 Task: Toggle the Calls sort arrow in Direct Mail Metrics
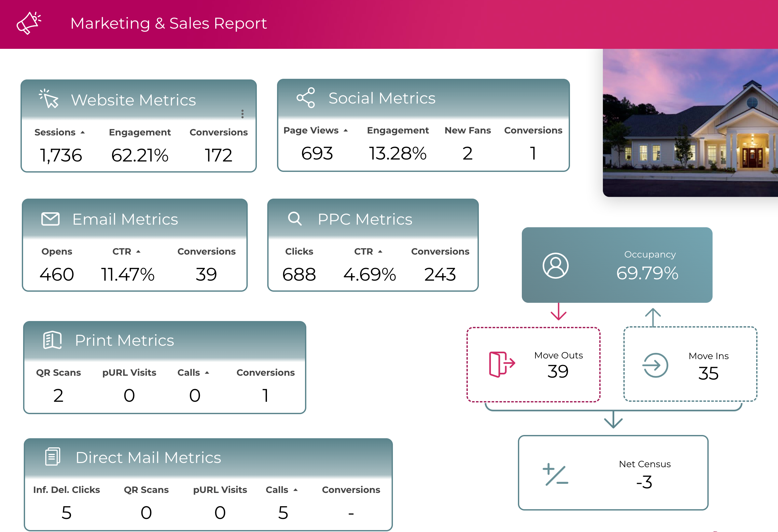coord(296,489)
